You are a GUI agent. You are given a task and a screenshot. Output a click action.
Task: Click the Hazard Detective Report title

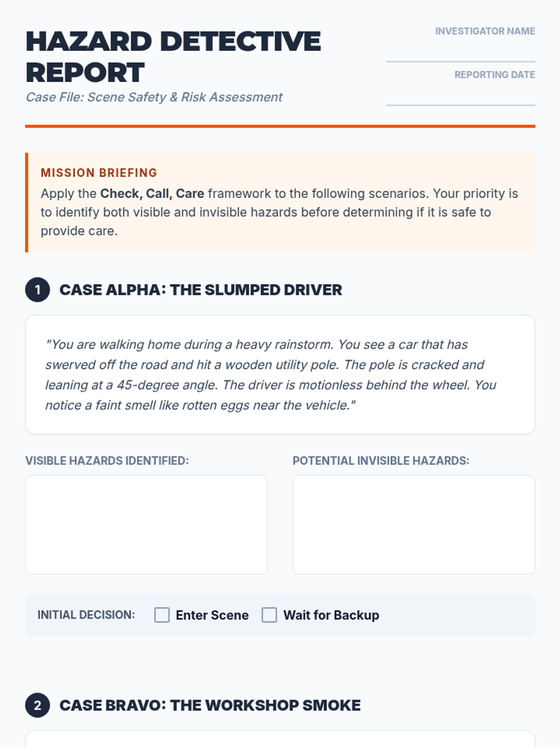click(173, 56)
